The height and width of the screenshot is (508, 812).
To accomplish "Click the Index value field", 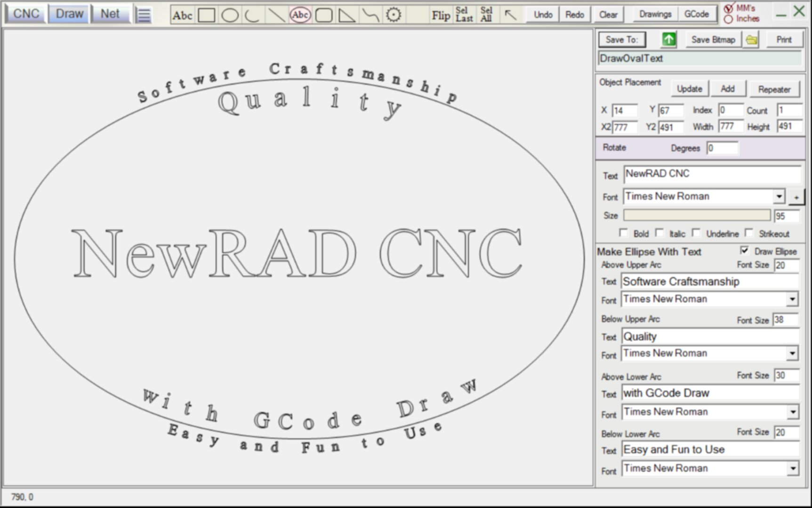I will tap(731, 111).
